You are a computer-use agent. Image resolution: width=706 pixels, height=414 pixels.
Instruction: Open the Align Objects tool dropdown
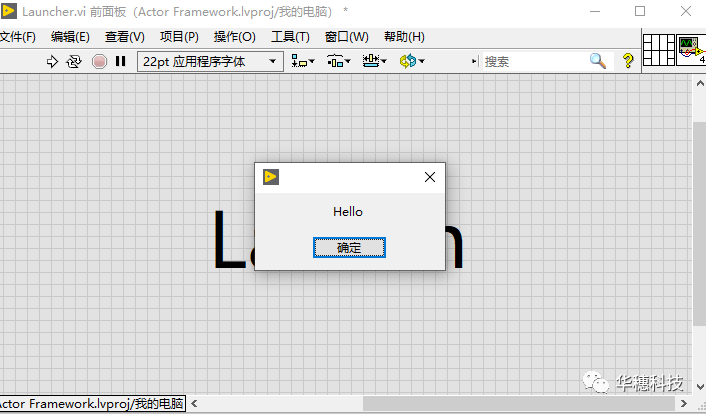click(303, 61)
